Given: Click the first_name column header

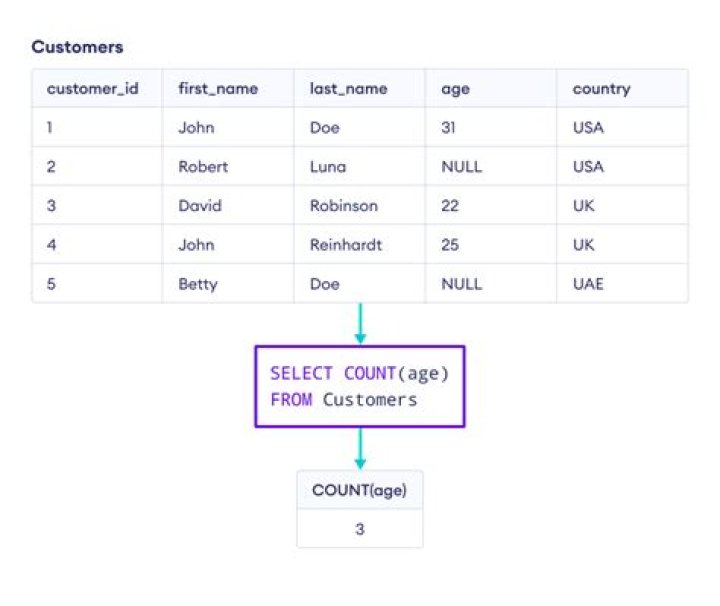Looking at the screenshot, I should (x=218, y=89).
